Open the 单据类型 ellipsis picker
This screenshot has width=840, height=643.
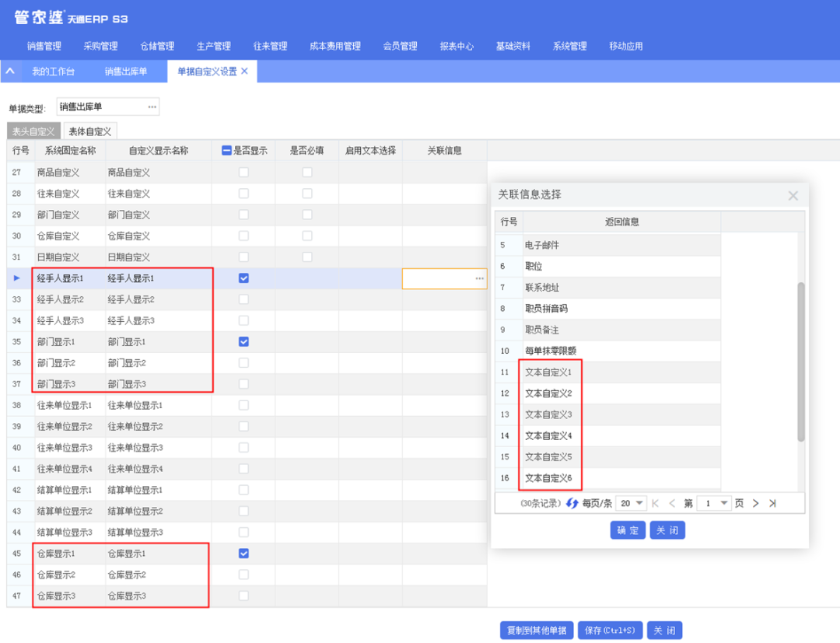tap(152, 107)
